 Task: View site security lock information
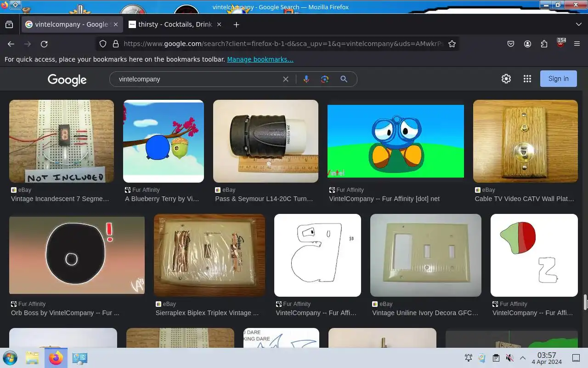click(x=116, y=44)
